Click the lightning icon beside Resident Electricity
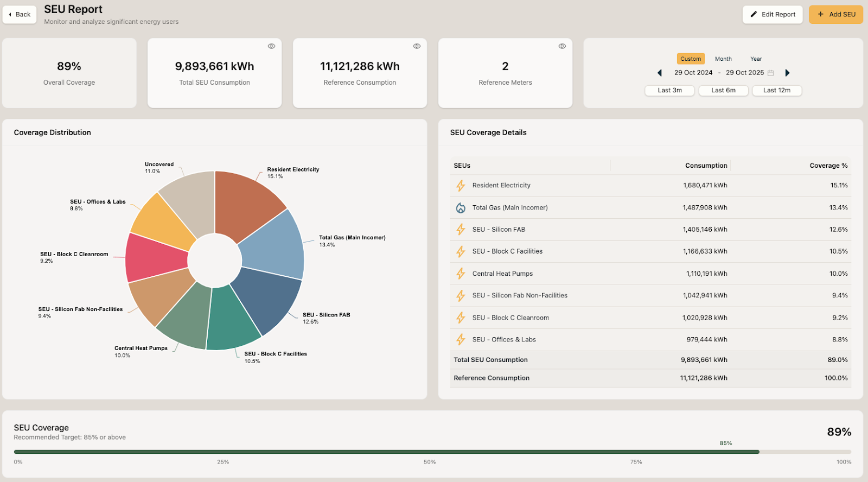This screenshot has height=482, width=868. coord(461,186)
